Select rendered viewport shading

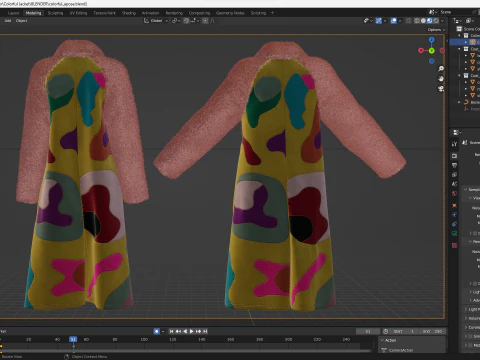click(x=436, y=21)
